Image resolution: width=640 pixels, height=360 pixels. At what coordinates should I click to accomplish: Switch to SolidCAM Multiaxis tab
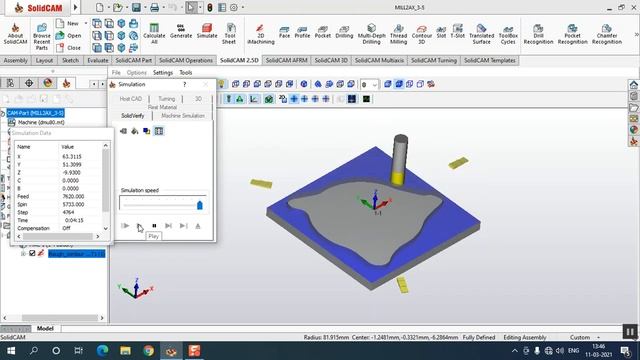[x=379, y=60]
